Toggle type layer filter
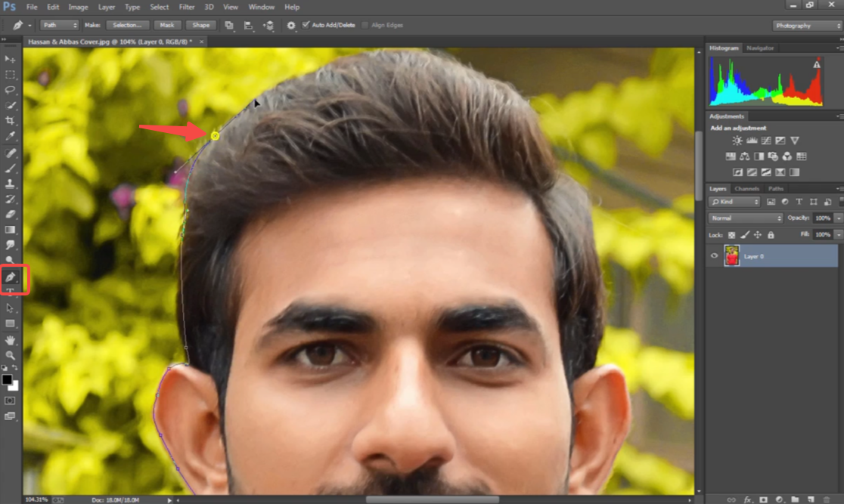844x504 pixels. [799, 202]
